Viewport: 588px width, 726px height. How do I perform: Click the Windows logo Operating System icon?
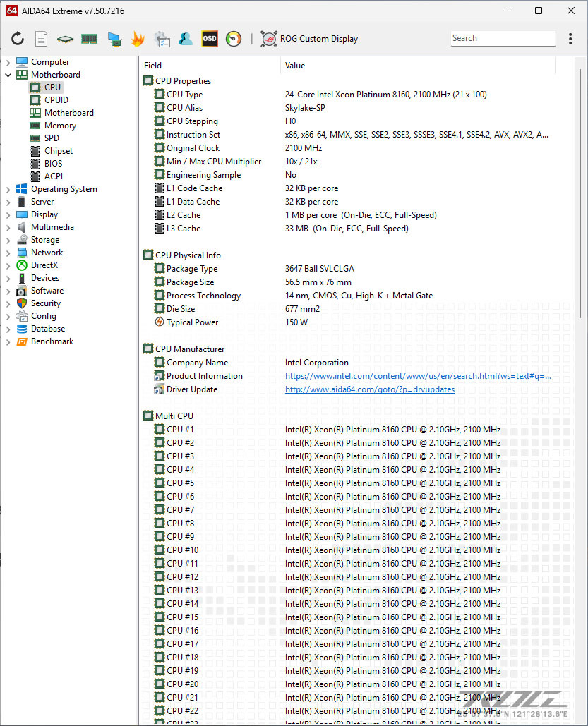coord(22,189)
